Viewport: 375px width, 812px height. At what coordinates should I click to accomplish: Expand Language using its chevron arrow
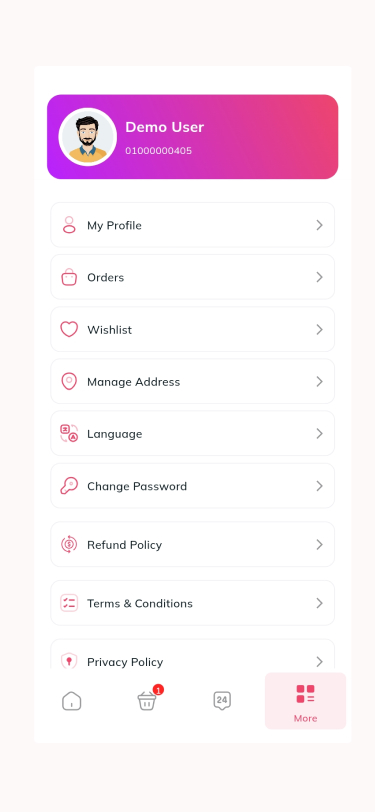320,433
